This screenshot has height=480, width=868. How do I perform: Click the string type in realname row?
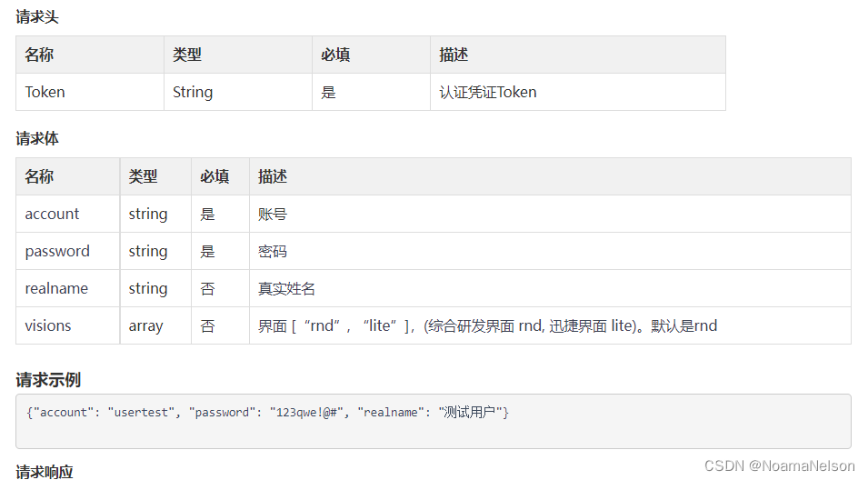click(x=155, y=288)
